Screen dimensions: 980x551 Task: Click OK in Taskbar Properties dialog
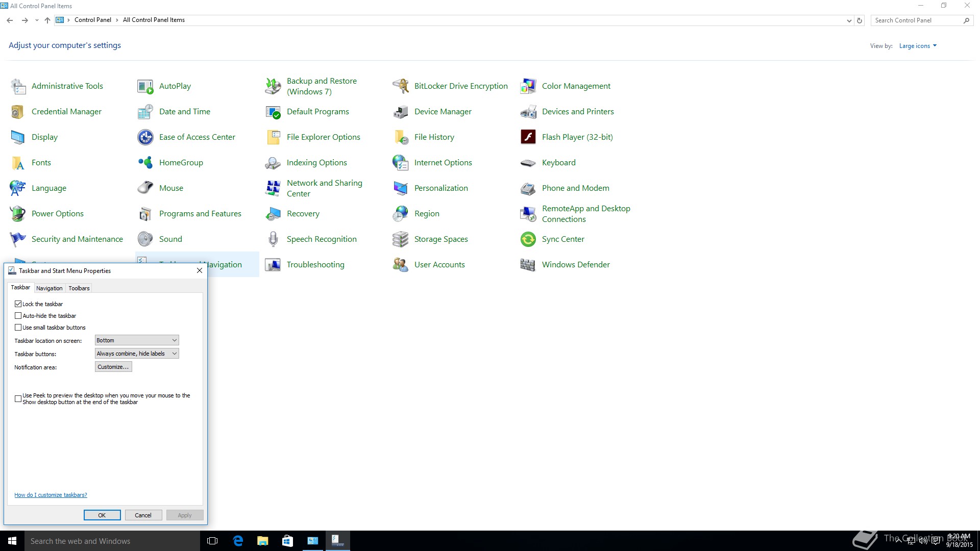click(102, 515)
